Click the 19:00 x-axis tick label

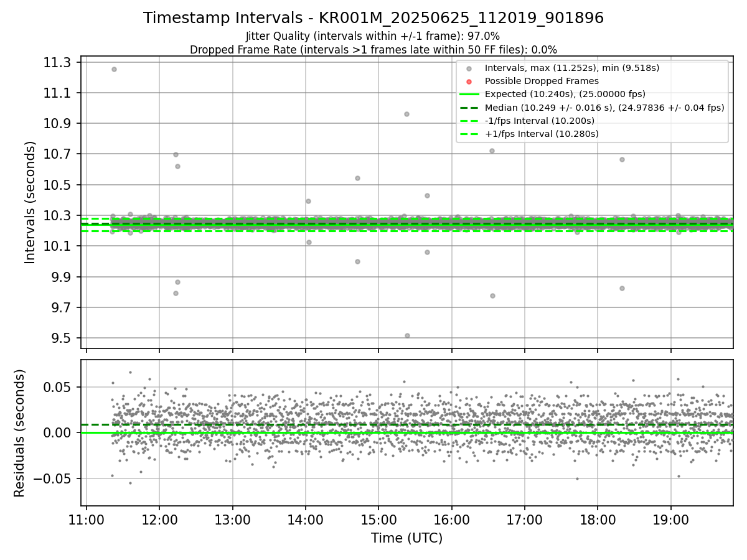(670, 519)
